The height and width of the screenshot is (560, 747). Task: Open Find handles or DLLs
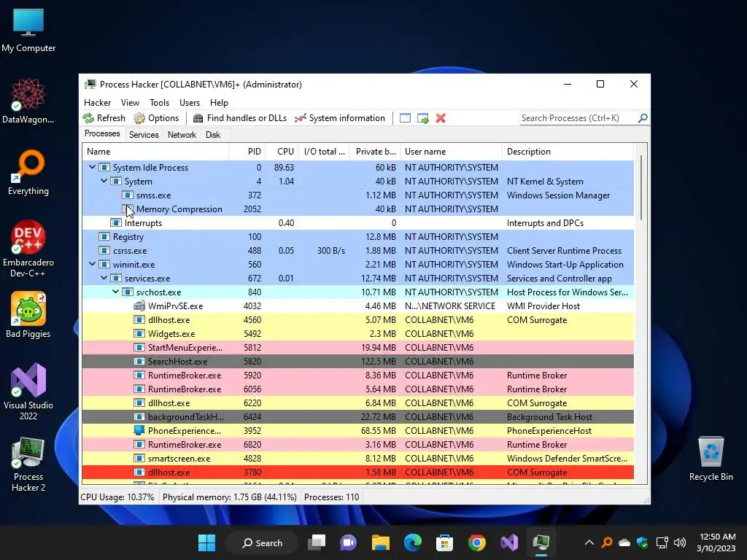pos(239,118)
